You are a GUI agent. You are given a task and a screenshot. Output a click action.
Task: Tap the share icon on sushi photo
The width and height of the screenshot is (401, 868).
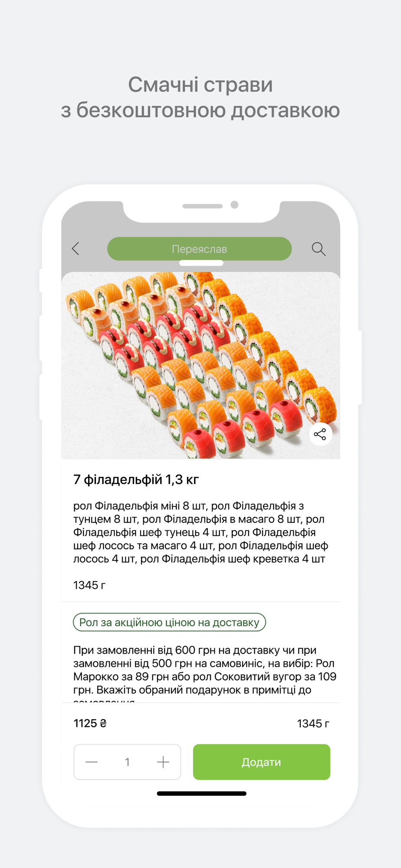320,434
